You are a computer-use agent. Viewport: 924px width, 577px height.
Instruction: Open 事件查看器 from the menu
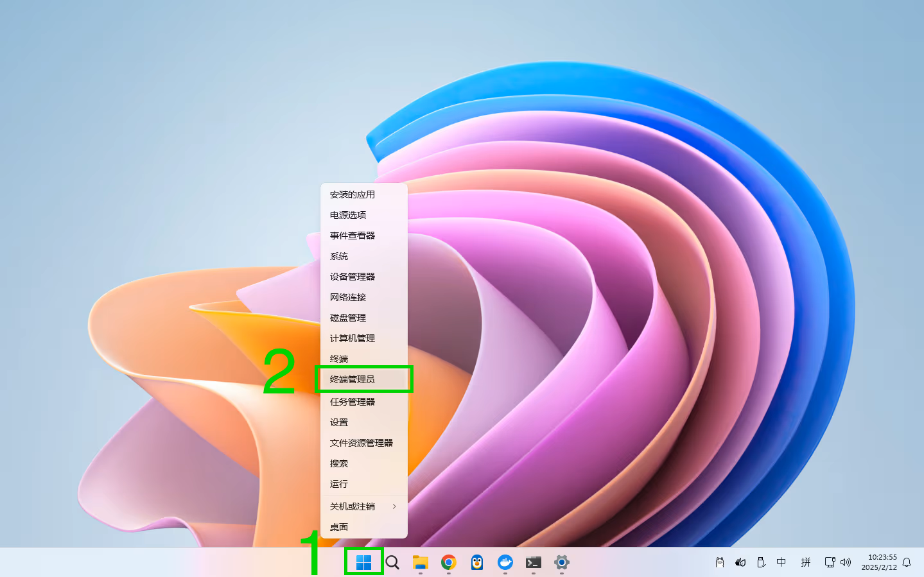pos(364,236)
